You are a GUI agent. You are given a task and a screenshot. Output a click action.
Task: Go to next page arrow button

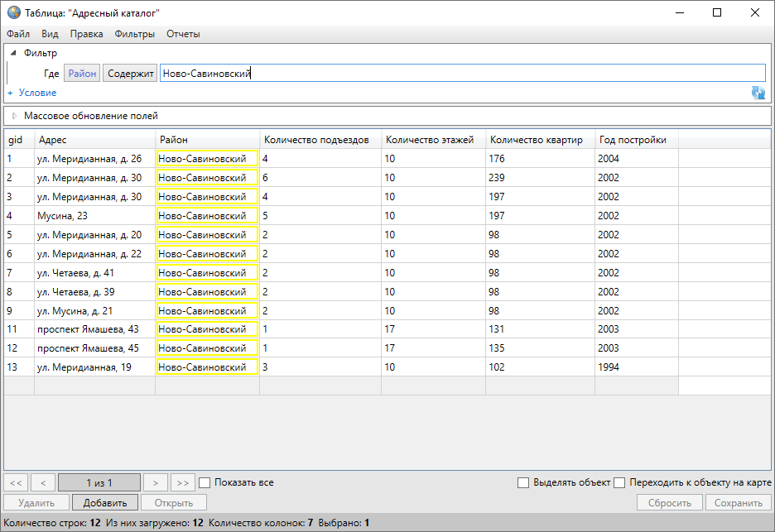point(155,482)
